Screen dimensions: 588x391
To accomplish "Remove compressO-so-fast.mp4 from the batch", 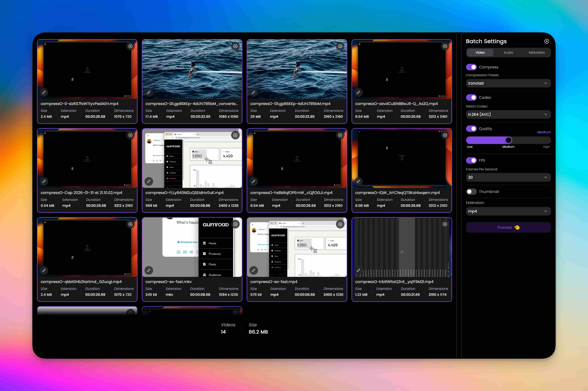I will [x=340, y=224].
